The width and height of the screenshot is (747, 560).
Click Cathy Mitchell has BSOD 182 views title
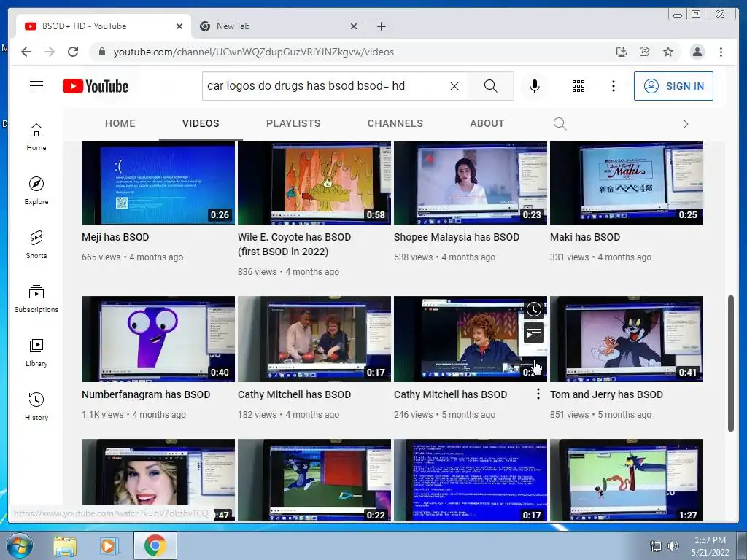point(295,394)
